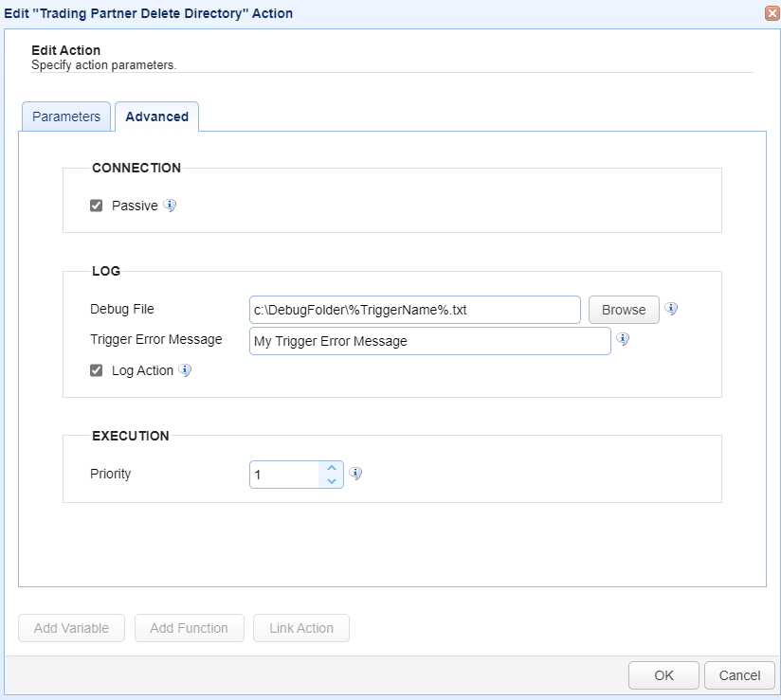Image resolution: width=781 pixels, height=700 pixels.
Task: Click the Priority field help icon
Action: pos(355,474)
